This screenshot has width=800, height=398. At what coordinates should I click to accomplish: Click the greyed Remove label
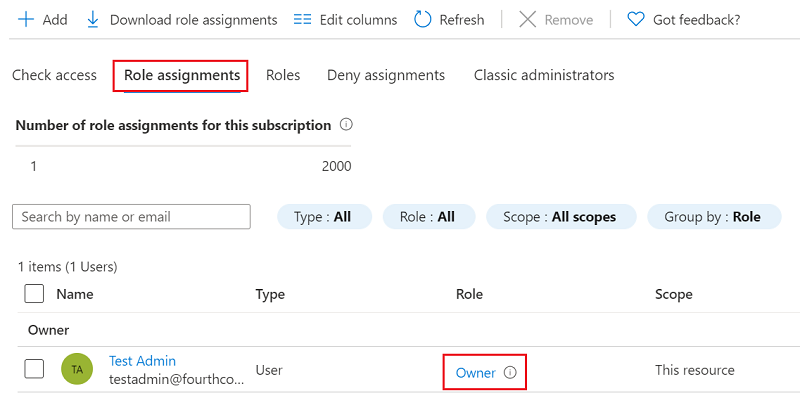click(569, 20)
